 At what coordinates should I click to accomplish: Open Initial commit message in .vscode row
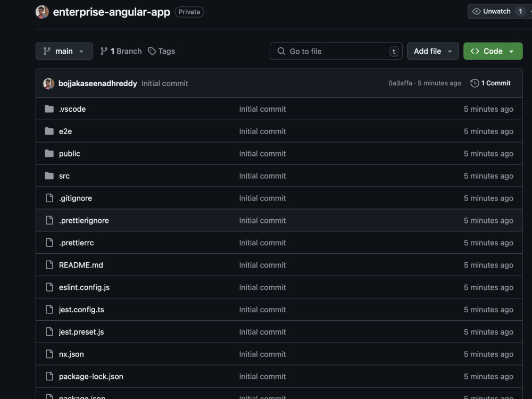tap(262, 109)
